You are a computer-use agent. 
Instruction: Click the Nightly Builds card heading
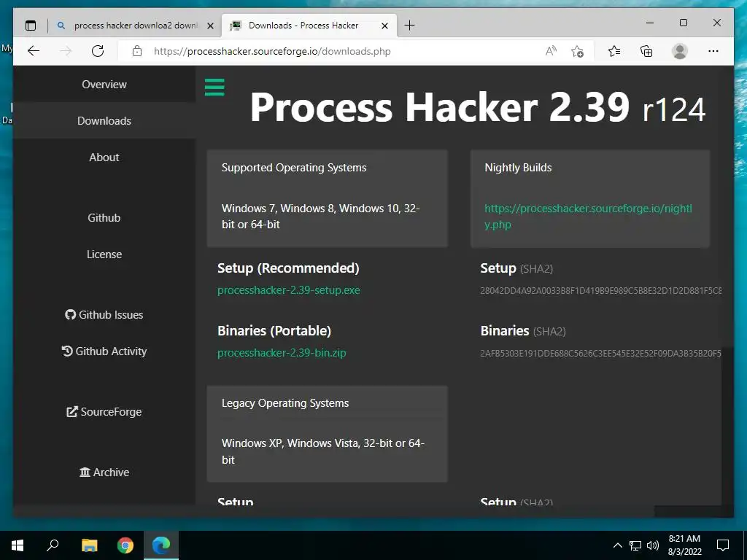point(518,168)
